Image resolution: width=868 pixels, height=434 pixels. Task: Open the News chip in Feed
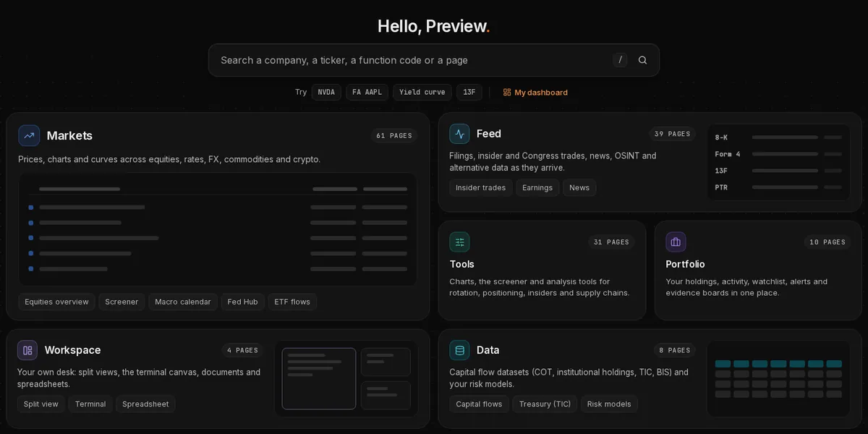coord(579,187)
